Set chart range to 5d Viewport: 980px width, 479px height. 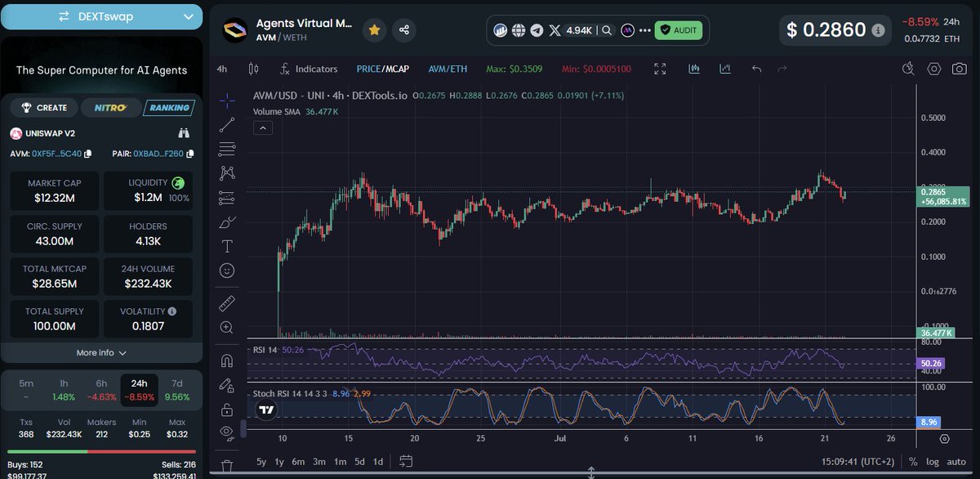[x=359, y=461]
